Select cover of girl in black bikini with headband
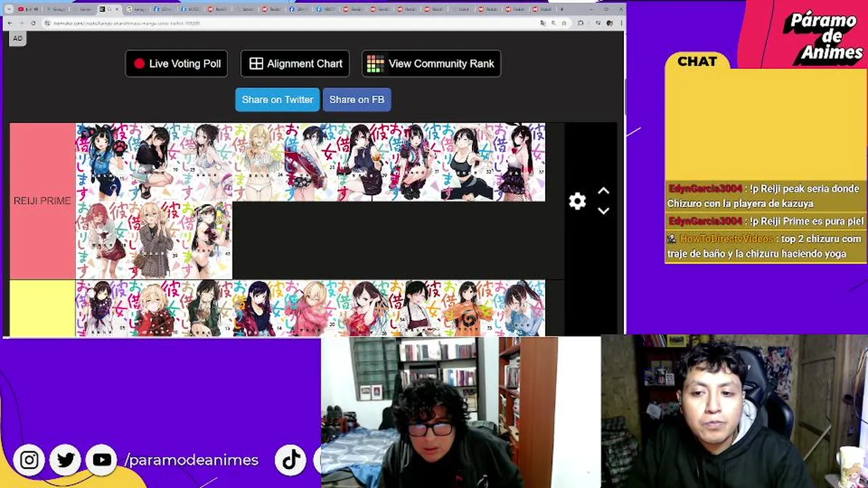Viewport: 868px width, 488px height. click(206, 240)
